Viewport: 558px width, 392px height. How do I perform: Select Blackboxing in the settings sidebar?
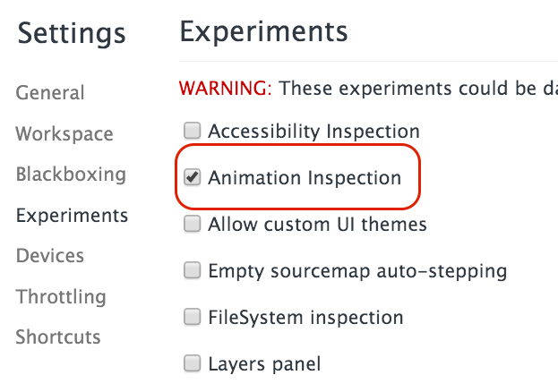71,175
